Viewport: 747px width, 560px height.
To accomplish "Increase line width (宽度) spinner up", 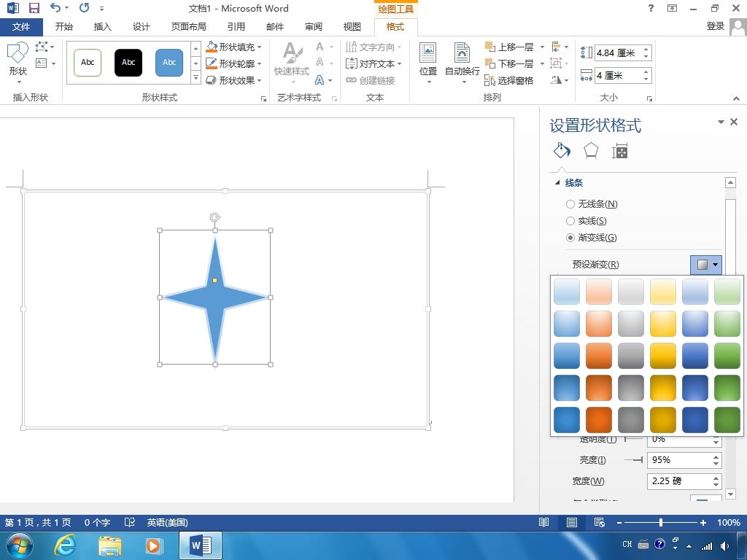I will (x=716, y=478).
